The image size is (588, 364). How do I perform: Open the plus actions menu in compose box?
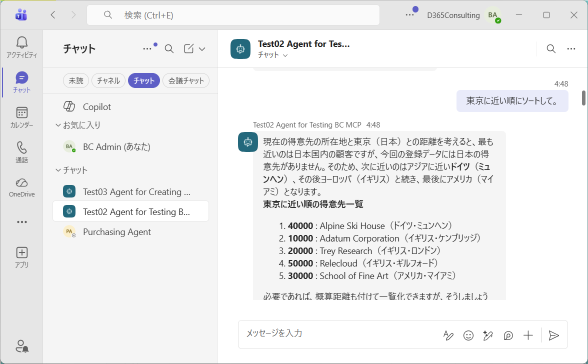(x=528, y=335)
